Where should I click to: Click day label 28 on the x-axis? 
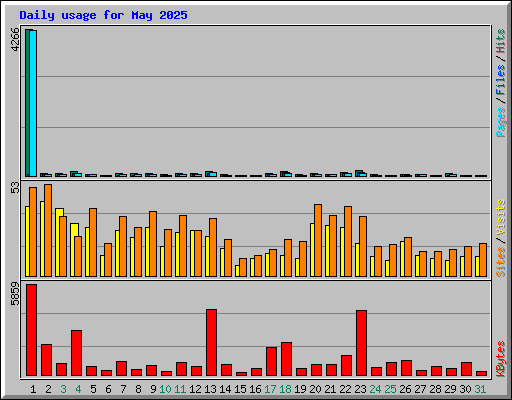click(x=435, y=389)
